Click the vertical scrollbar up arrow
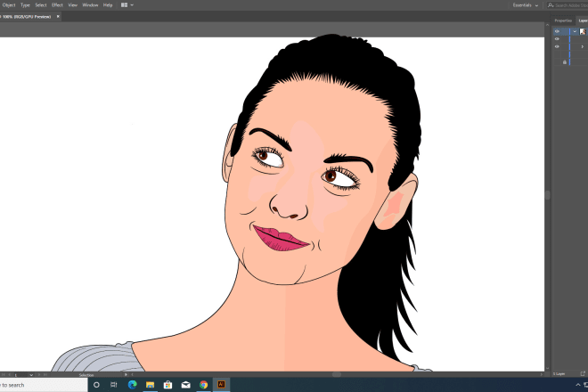Screen dimensions: 588x392 pos(548,25)
